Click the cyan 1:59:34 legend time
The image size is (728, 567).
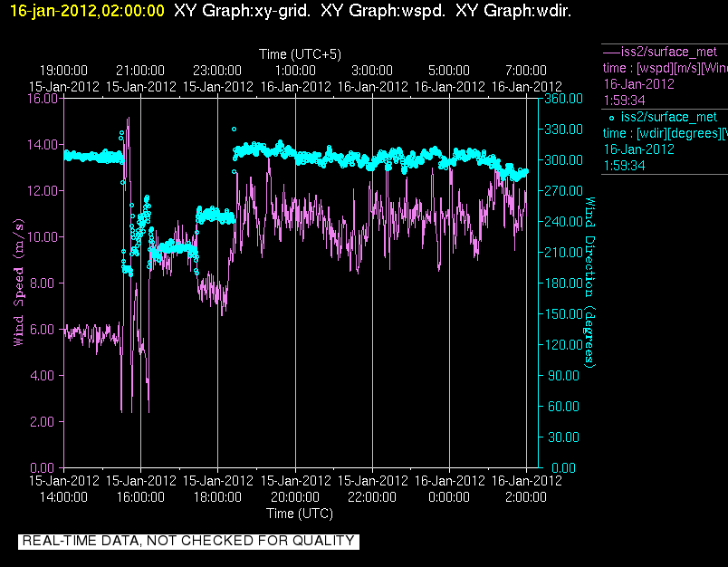tap(624, 166)
